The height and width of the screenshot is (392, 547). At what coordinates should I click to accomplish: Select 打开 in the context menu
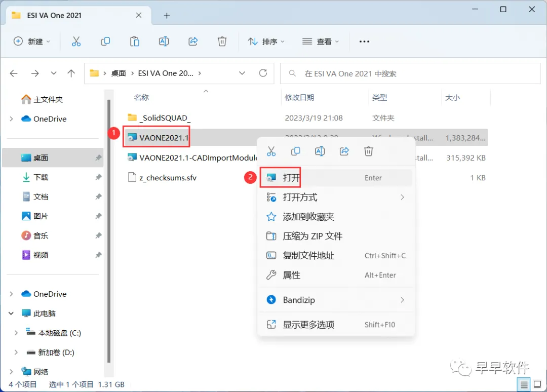click(x=336, y=178)
